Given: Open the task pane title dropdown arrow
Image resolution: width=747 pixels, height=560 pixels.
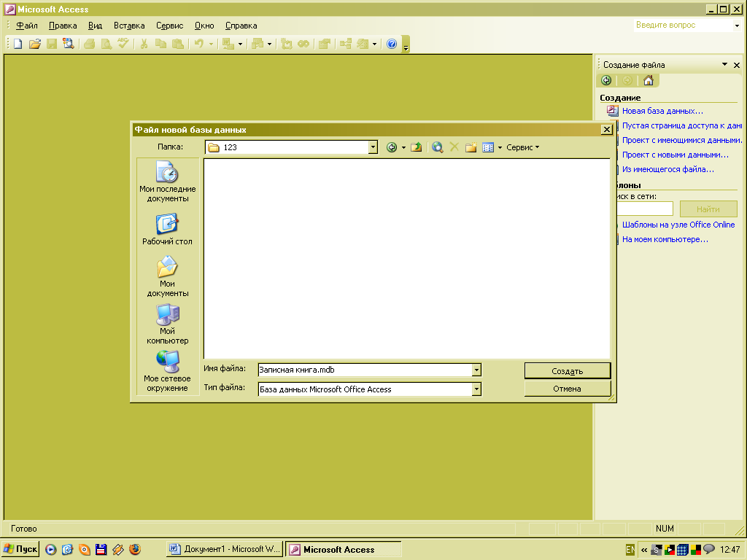Looking at the screenshot, I should [724, 64].
